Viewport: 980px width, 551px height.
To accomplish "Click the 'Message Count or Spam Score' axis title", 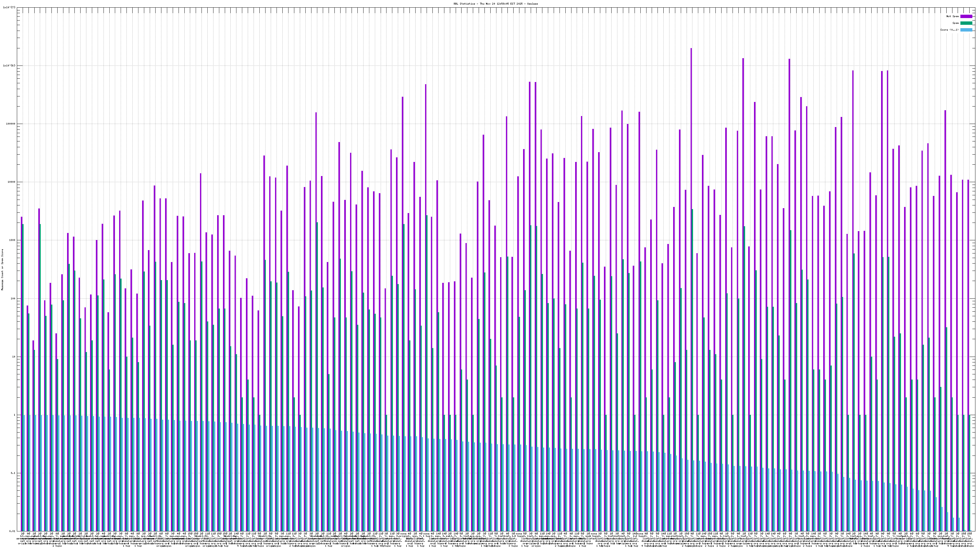I will tap(2, 270).
